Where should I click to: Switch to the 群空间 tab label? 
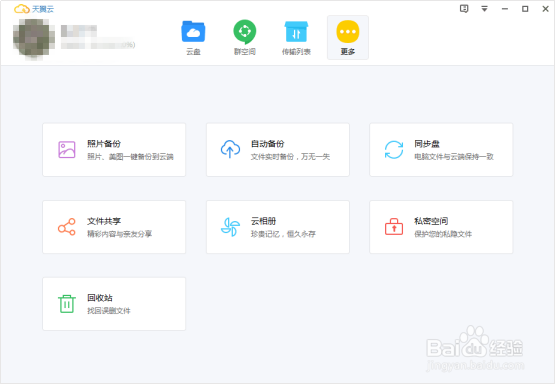[245, 52]
